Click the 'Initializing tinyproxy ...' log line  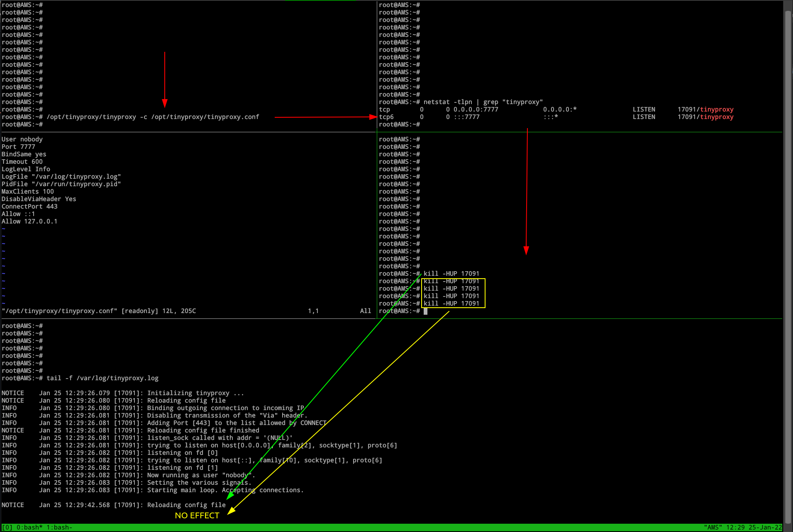click(123, 393)
